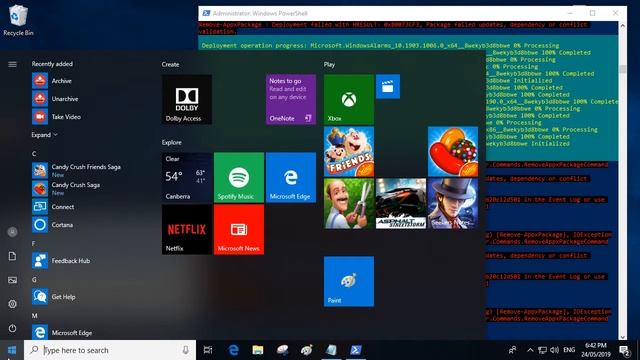Open File Explorer from taskbar

258,350
